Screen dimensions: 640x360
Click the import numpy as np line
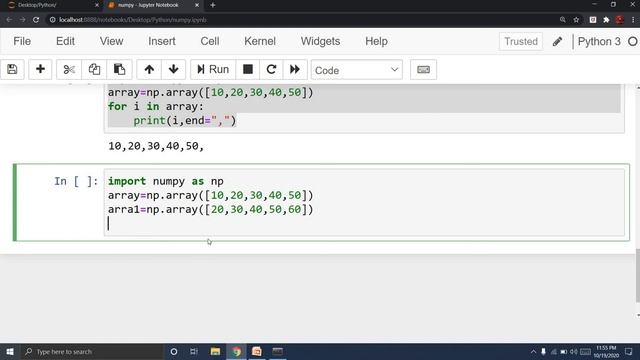[x=166, y=181]
